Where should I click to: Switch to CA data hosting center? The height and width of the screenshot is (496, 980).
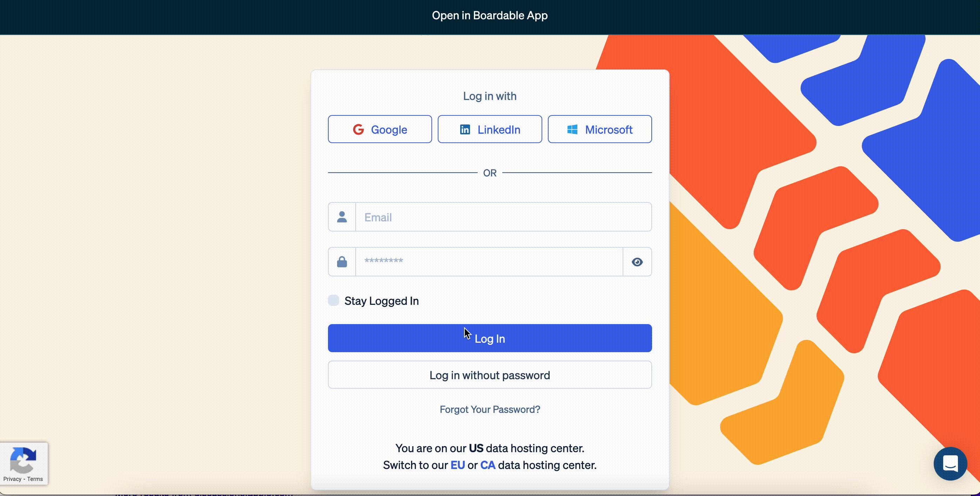click(488, 464)
